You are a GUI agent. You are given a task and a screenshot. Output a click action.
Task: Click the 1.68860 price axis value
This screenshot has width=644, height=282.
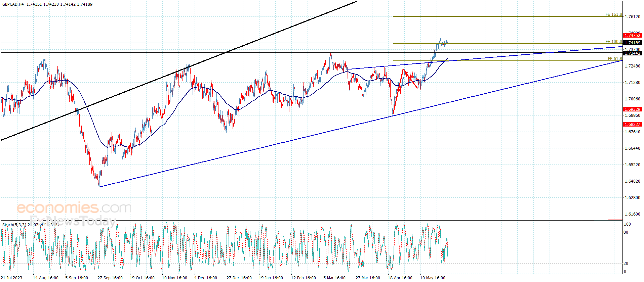point(632,115)
